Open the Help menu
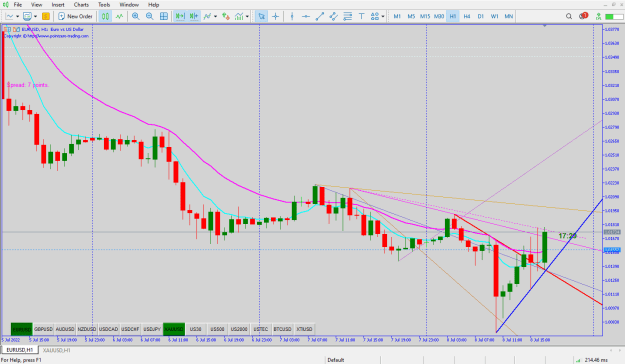This screenshot has height=364, width=625. pos(153,5)
